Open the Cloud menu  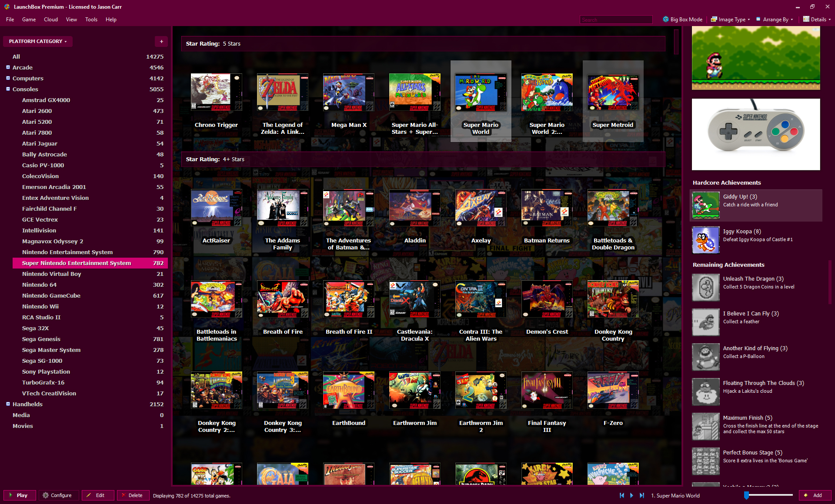click(x=50, y=19)
